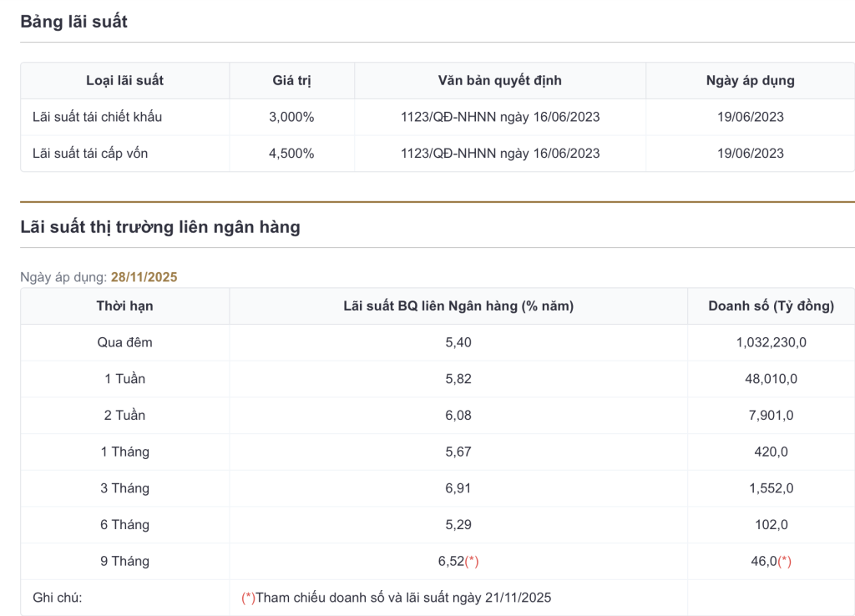The height and width of the screenshot is (616, 855).
Task: Click the "Ngày áp dụng" table column header
Action: [750, 81]
